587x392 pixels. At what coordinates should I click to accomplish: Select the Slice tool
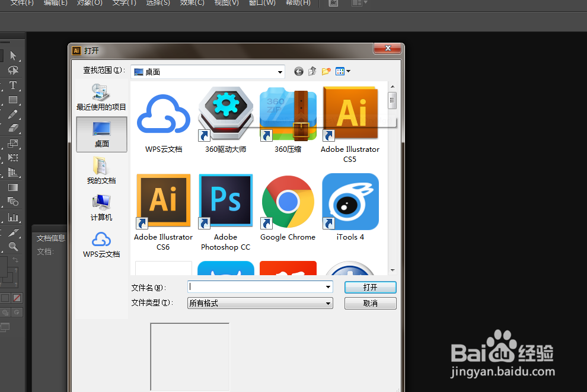click(13, 232)
